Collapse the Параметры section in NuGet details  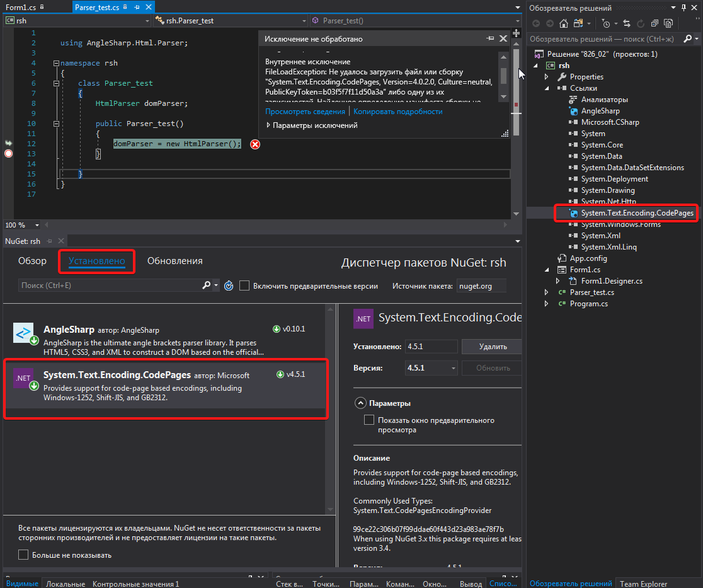click(360, 403)
